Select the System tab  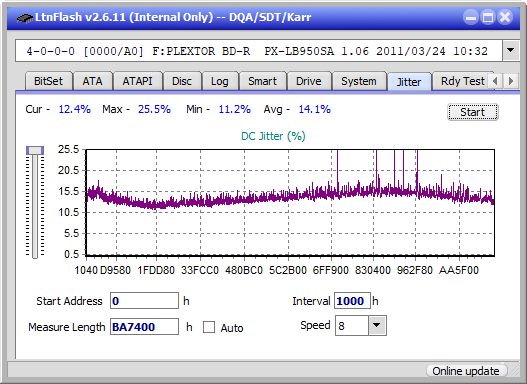pyautogui.click(x=359, y=81)
